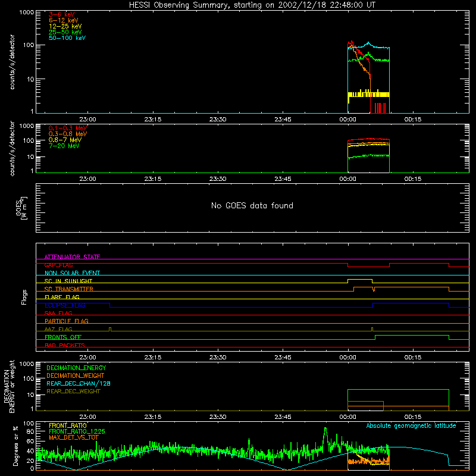The image size is (476, 476).
Task: Click the 'DECIMATION_ENERGY' legend label
Action: (x=76, y=368)
